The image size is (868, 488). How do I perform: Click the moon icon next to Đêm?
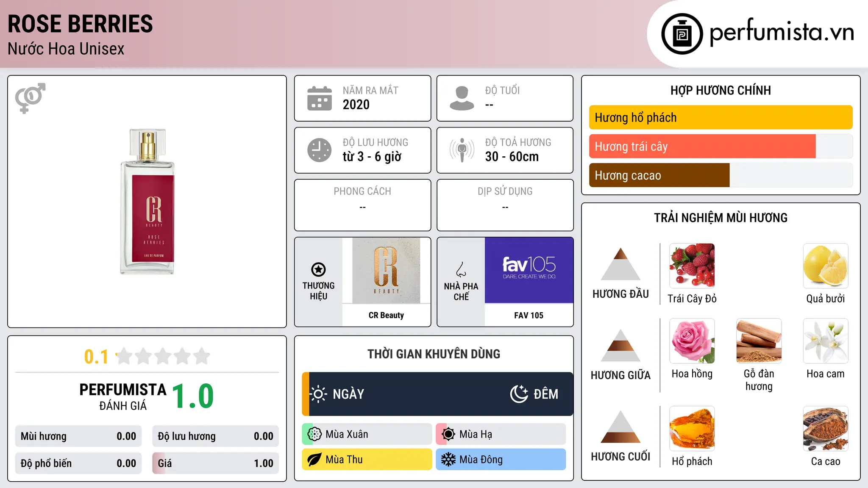[x=519, y=394]
